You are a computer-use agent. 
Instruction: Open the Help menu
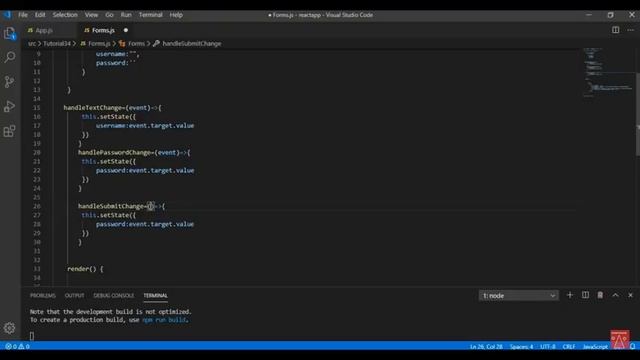click(x=176, y=15)
